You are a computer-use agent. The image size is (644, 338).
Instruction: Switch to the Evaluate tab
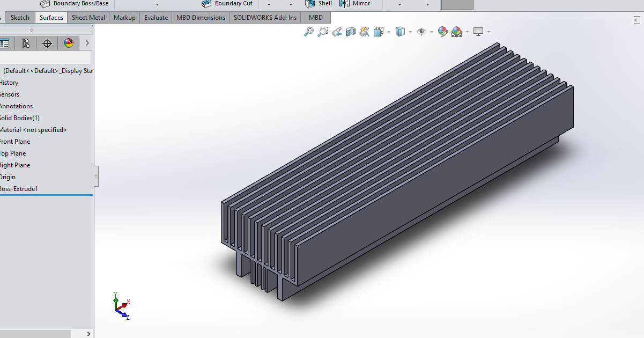156,18
